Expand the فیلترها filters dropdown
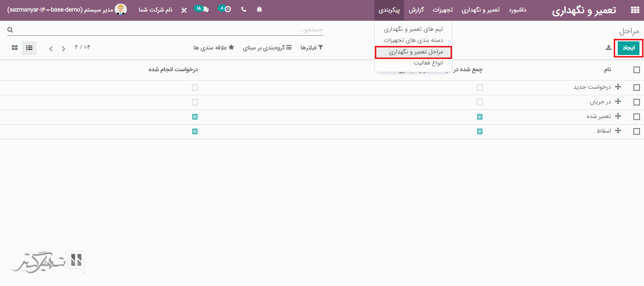This screenshot has height=286, width=644. 312,48
